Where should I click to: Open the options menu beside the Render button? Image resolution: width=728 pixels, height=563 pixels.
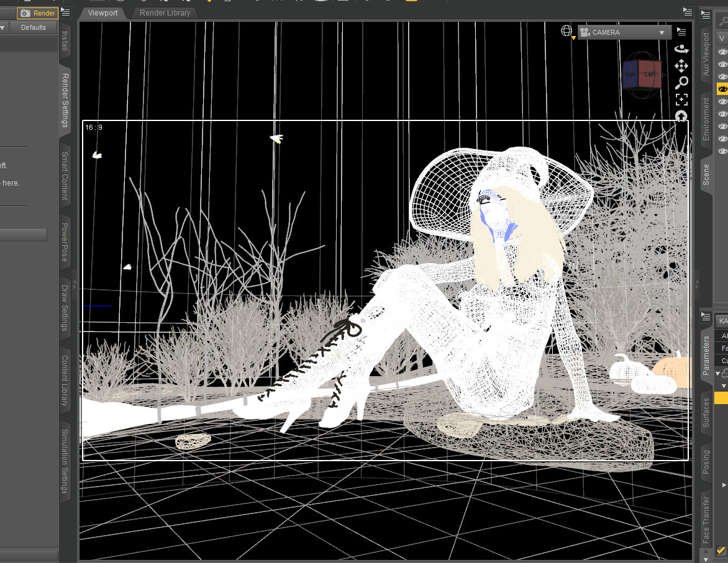point(66,12)
